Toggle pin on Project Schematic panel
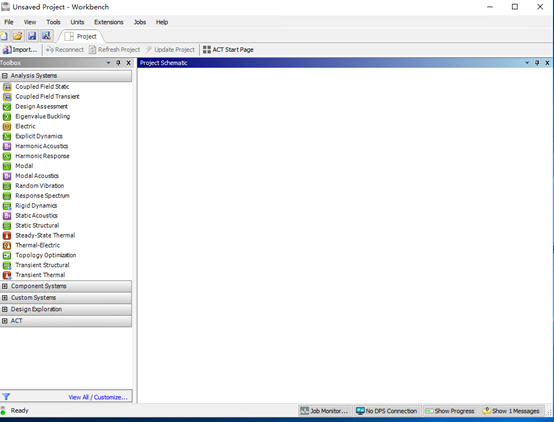Screen dimensions: 554x422 (x=537, y=63)
